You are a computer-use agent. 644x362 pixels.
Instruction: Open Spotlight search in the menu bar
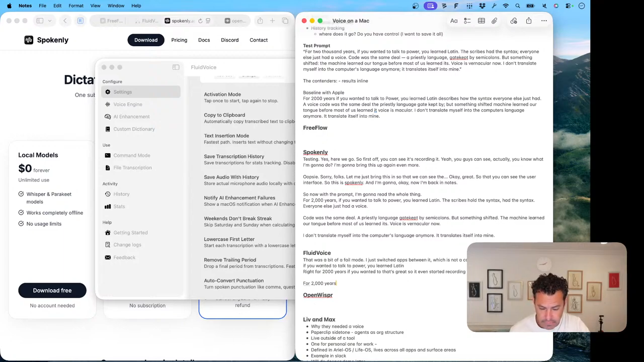pos(518,6)
